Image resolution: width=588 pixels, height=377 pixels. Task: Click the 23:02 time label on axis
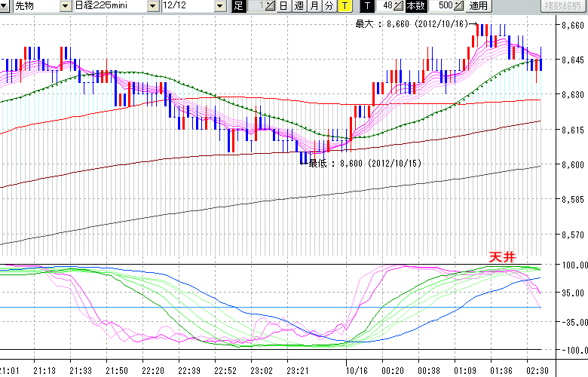tap(262, 370)
